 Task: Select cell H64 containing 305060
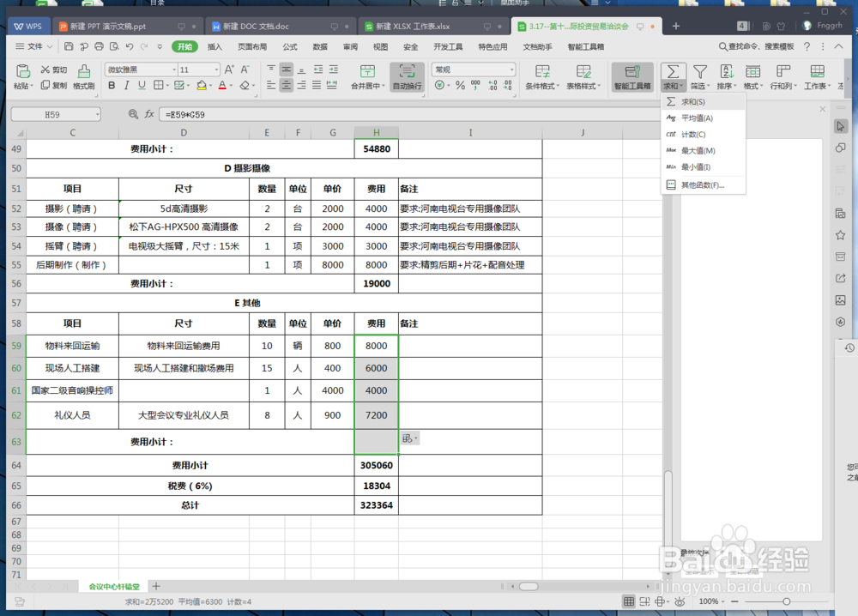[377, 465]
